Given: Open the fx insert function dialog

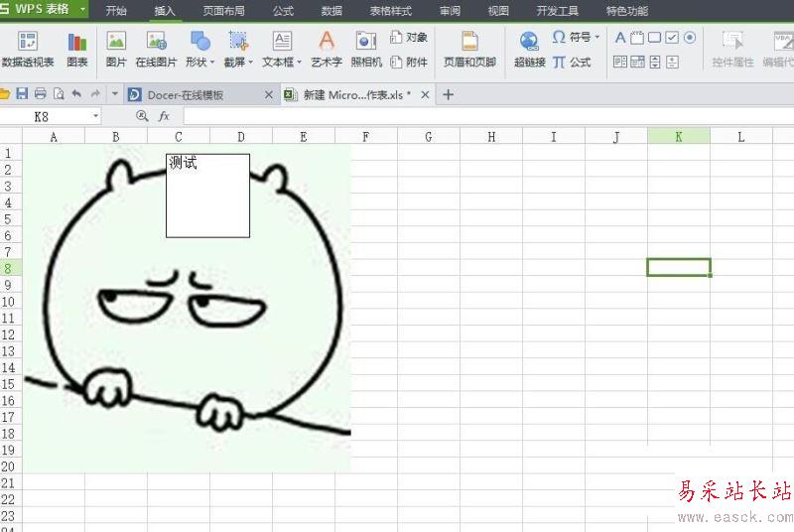Looking at the screenshot, I should coord(164,116).
